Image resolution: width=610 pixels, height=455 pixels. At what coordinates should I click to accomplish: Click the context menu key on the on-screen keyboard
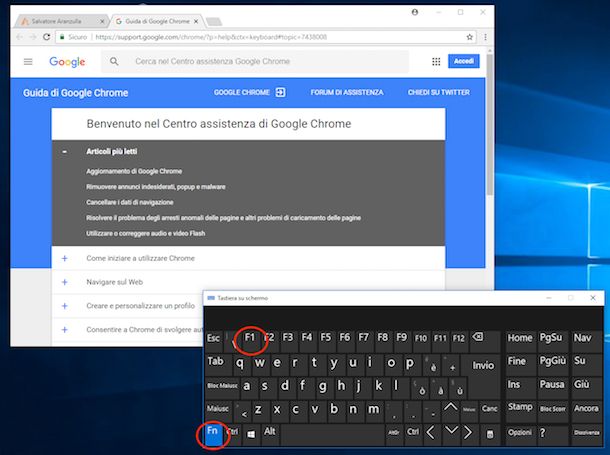pyautogui.click(x=489, y=434)
